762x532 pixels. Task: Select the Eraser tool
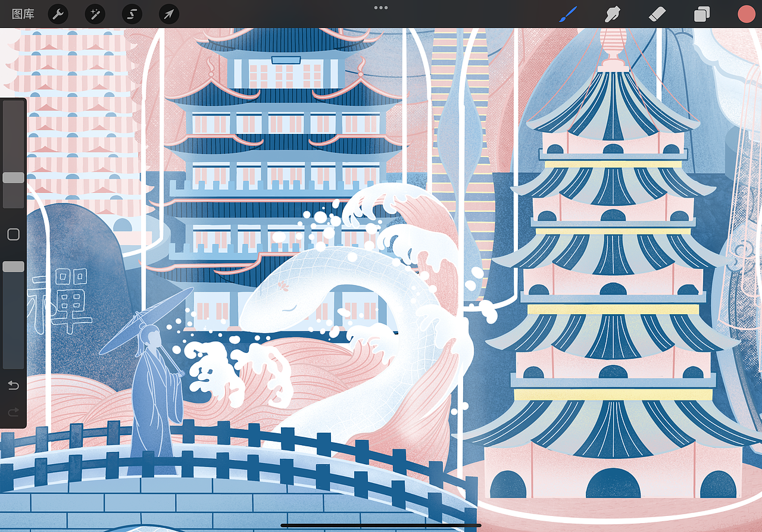pos(657,14)
